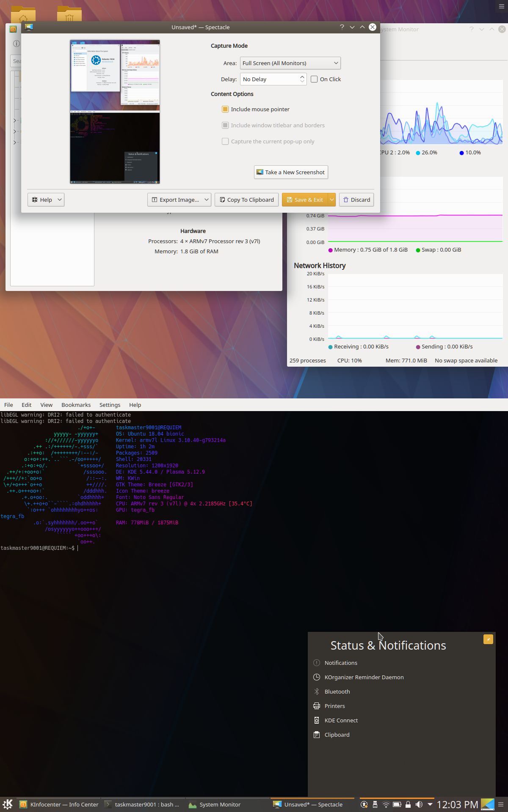Screen dimensions: 508x812
Task: Open the Konsole File menu
Action: [8, 405]
